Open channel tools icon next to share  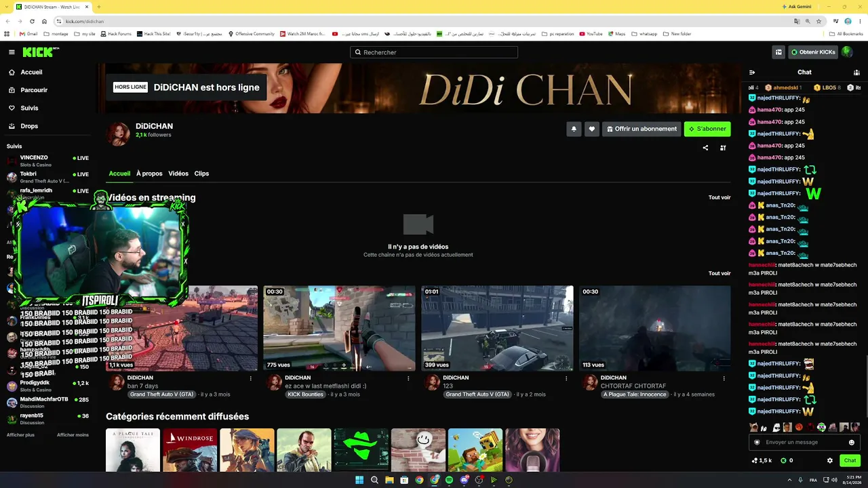point(723,148)
